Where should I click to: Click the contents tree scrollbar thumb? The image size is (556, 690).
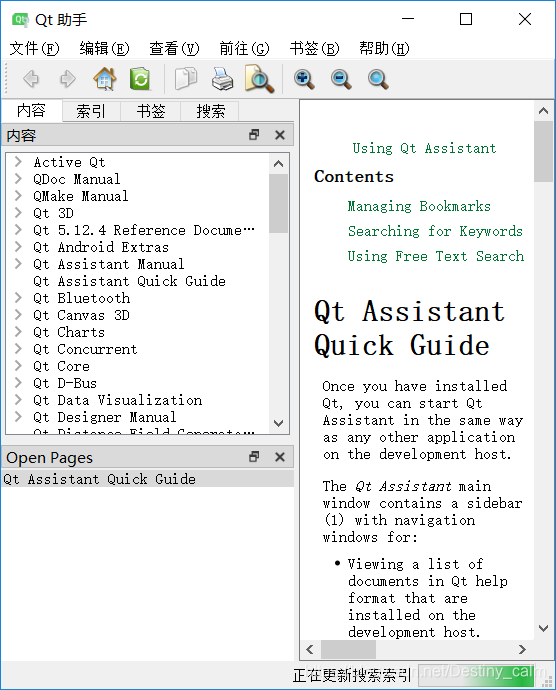point(278,203)
